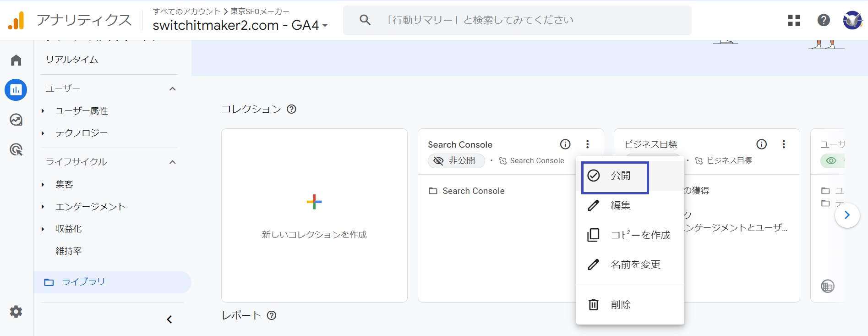Open the property selector switchitmaker2.com - GA4
Image resolution: width=868 pixels, height=336 pixels.
pos(240,25)
